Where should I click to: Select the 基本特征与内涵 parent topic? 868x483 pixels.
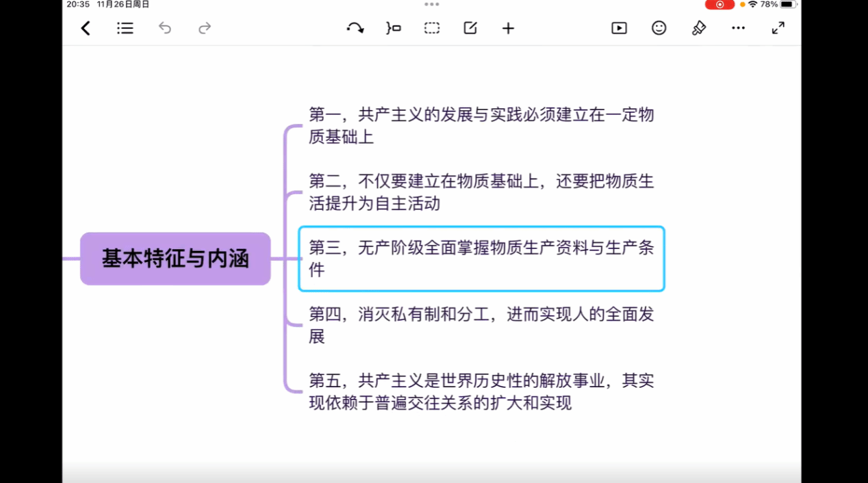click(175, 259)
